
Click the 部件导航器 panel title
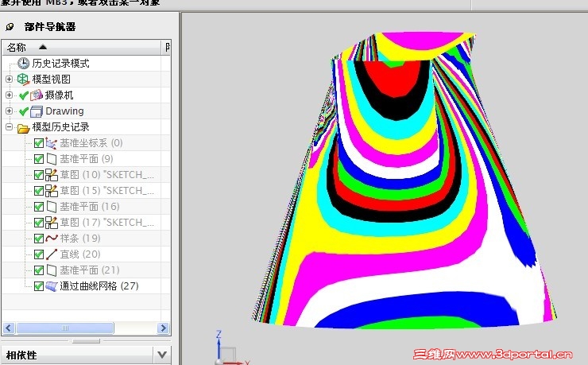50,26
